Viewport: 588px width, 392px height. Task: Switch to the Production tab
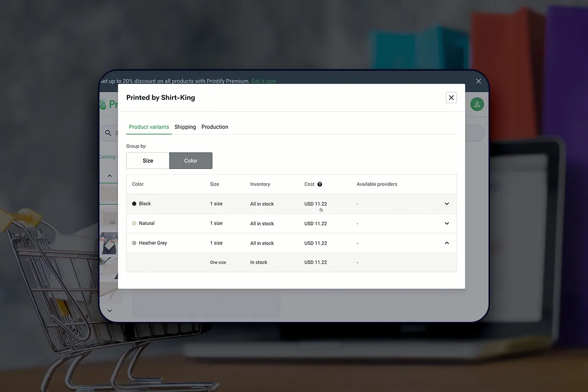pos(215,127)
